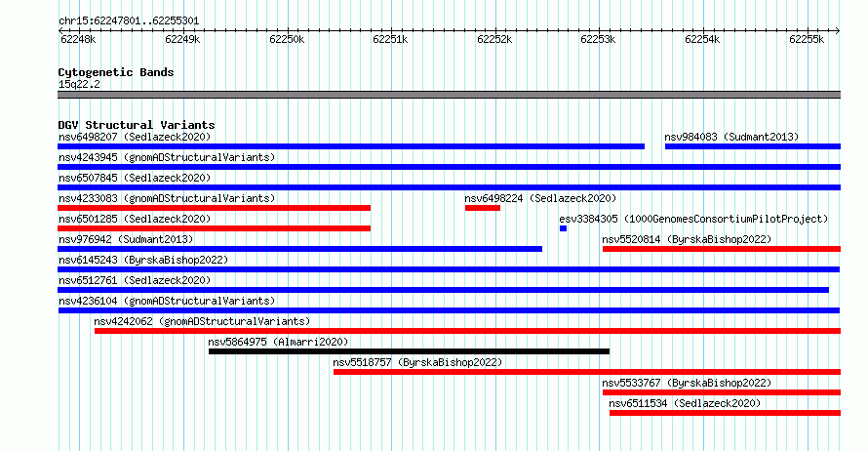Image resolution: width=868 pixels, height=451 pixels.
Task: Select the blue nsv6498207 variant bar
Action: click(x=351, y=146)
